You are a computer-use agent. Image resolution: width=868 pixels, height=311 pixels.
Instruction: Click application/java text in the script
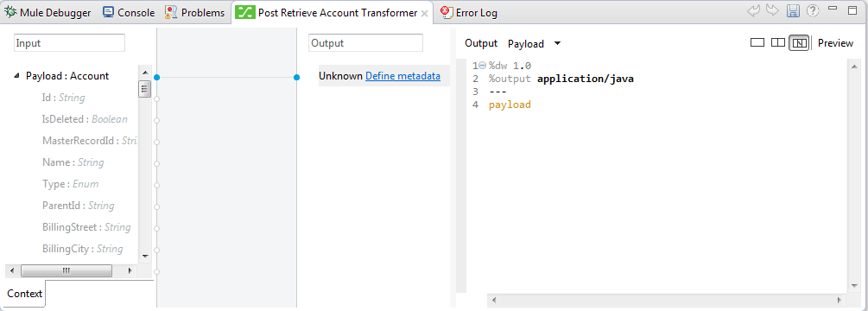click(x=585, y=79)
